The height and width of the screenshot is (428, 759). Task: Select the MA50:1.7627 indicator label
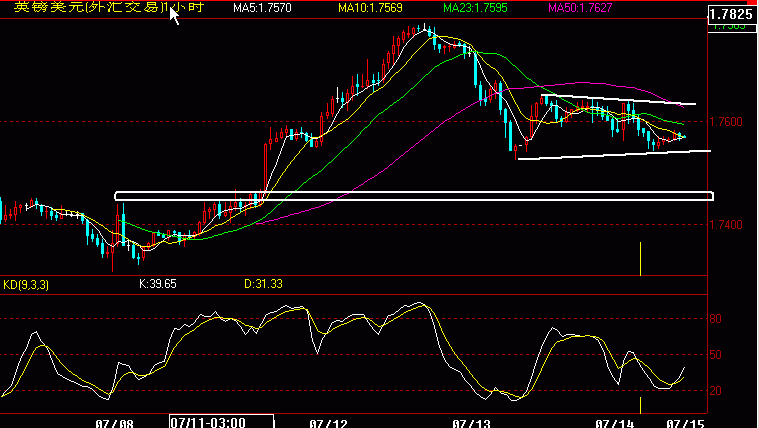[x=580, y=8]
